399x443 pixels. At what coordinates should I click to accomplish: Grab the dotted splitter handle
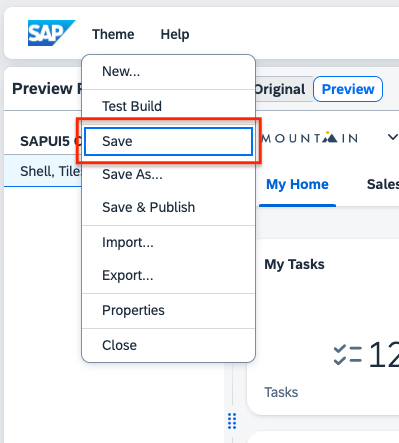(x=232, y=421)
